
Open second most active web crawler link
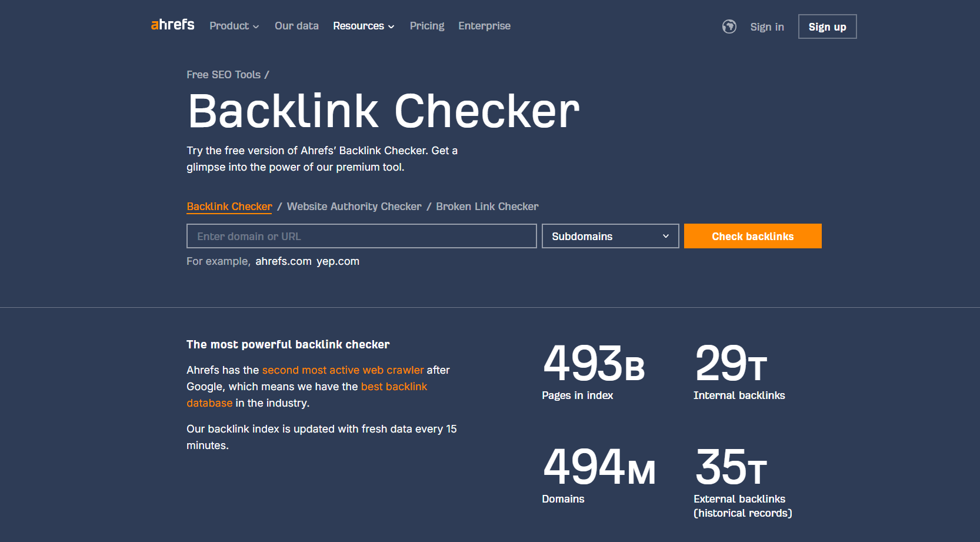[x=343, y=370]
